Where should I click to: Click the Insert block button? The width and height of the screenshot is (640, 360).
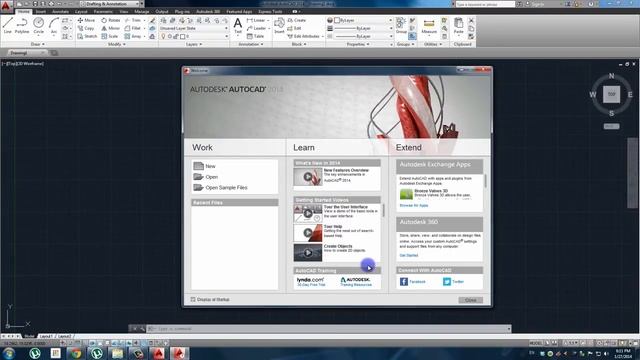(x=279, y=25)
